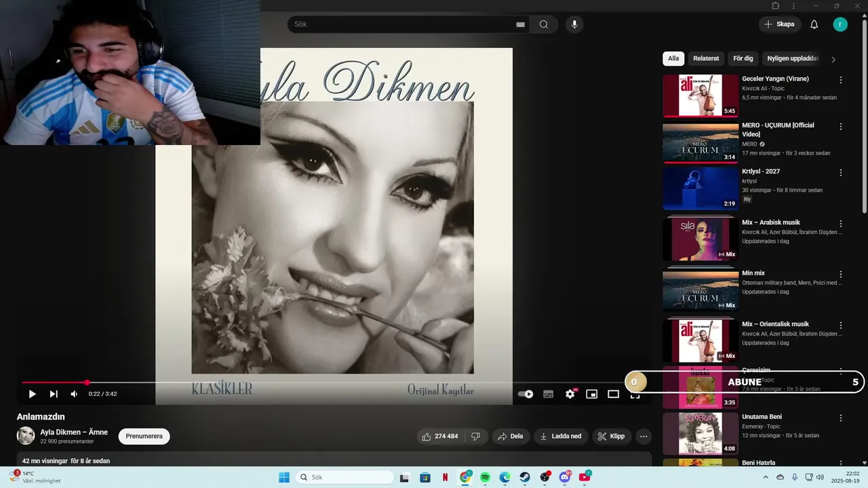
Task: Click the search magnifier button
Action: click(x=544, y=24)
